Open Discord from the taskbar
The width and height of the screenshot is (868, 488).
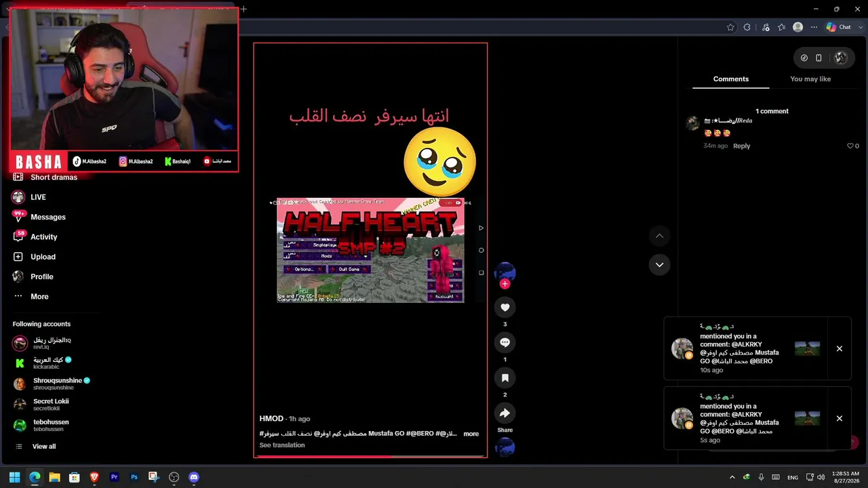[194, 477]
